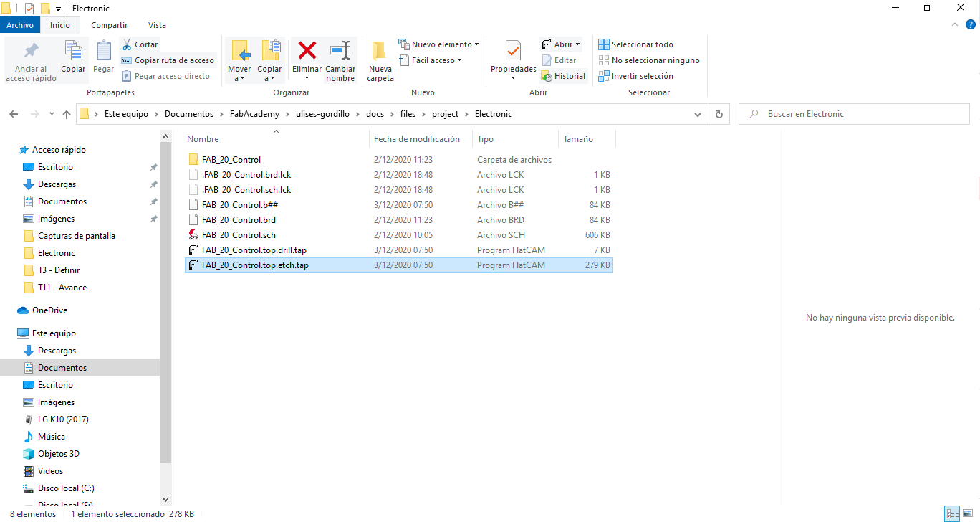This screenshot has width=980, height=522.
Task: Open the recent locations dropdown
Action: coord(52,114)
